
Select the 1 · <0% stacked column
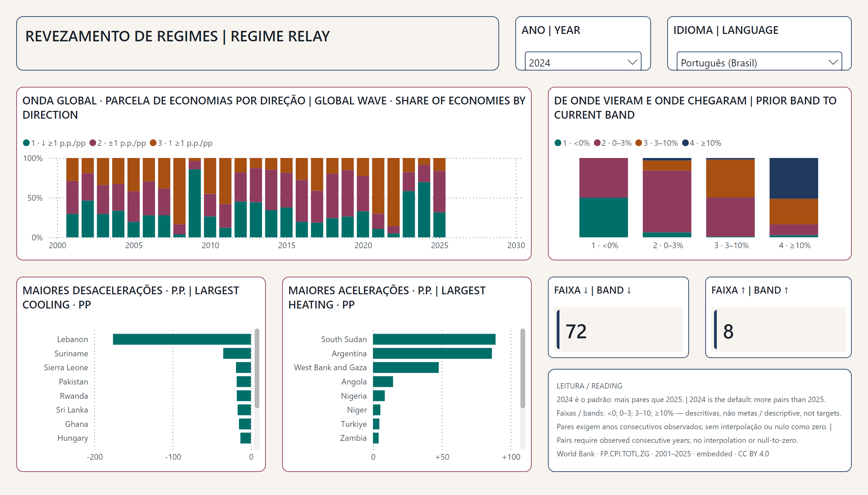(604, 198)
